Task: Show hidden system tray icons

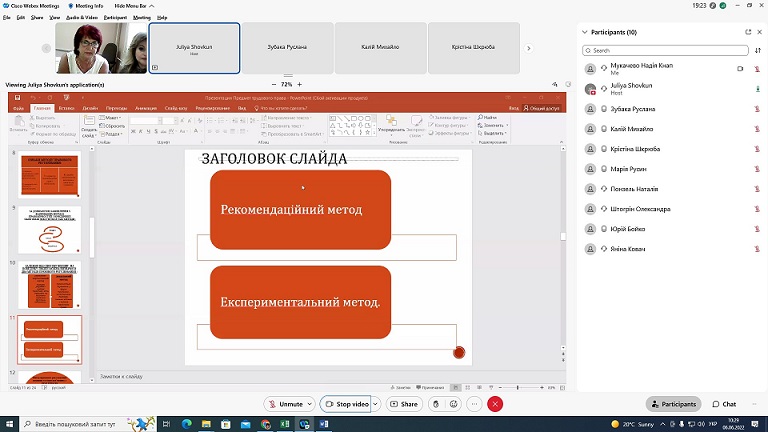Action: click(663, 424)
